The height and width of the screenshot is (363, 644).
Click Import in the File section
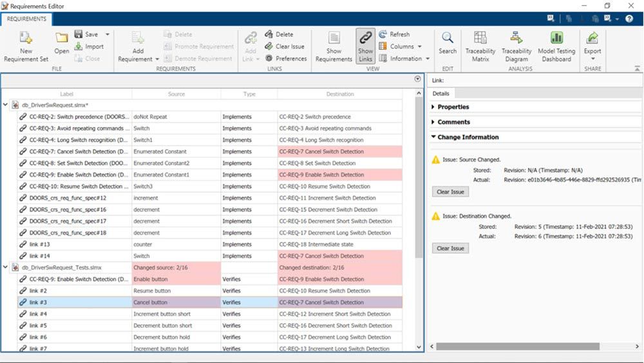[x=89, y=46]
